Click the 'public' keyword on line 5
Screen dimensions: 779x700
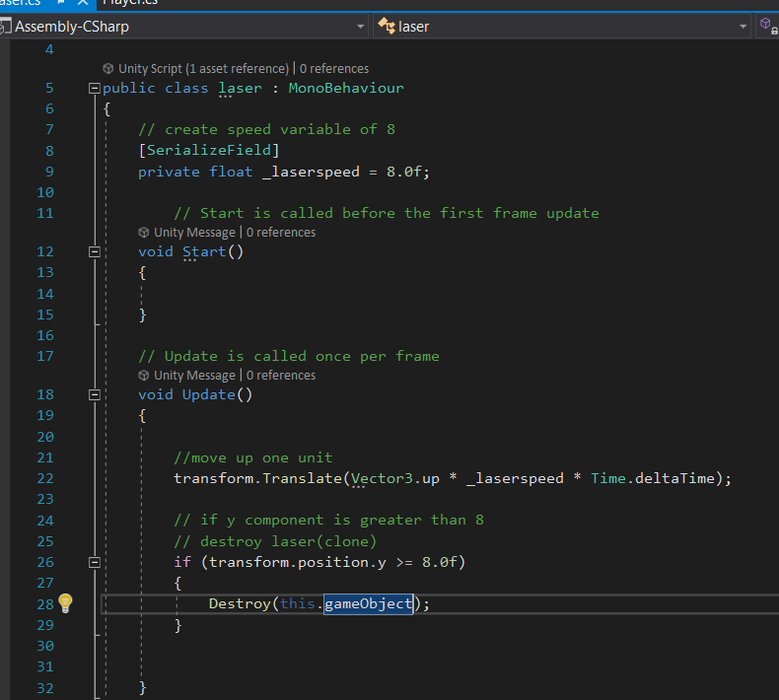[128, 88]
